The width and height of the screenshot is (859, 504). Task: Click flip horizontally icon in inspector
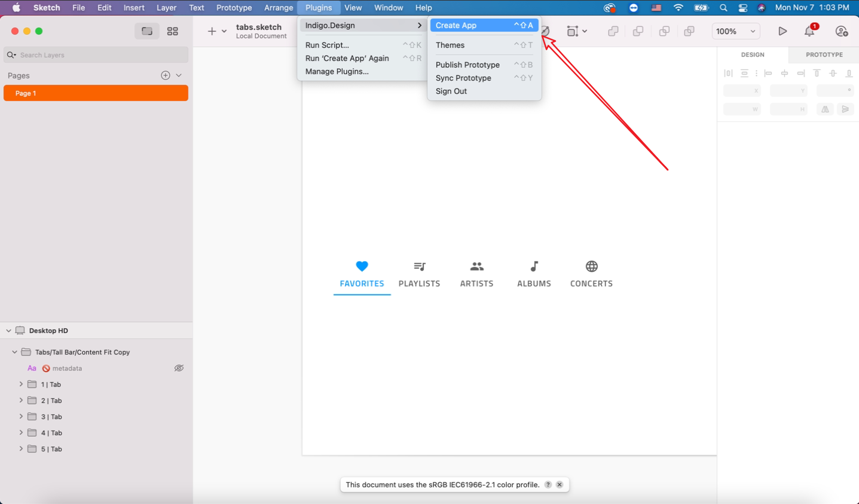(x=825, y=109)
